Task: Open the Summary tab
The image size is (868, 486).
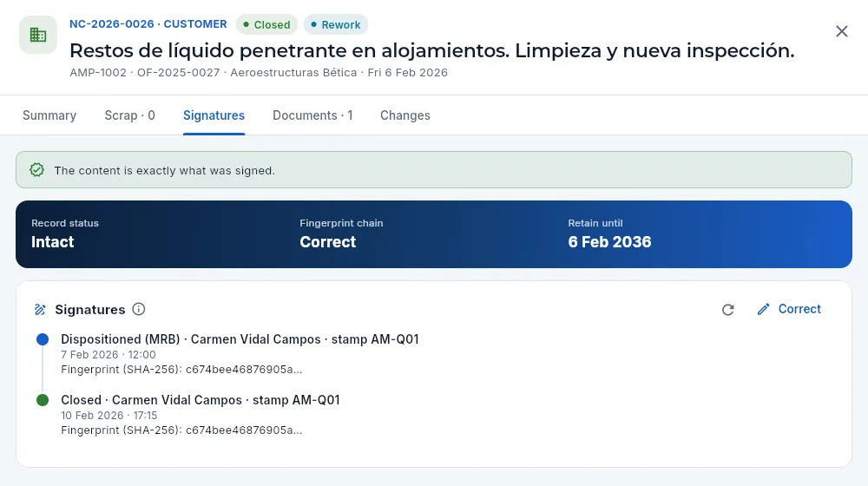Action: point(49,115)
